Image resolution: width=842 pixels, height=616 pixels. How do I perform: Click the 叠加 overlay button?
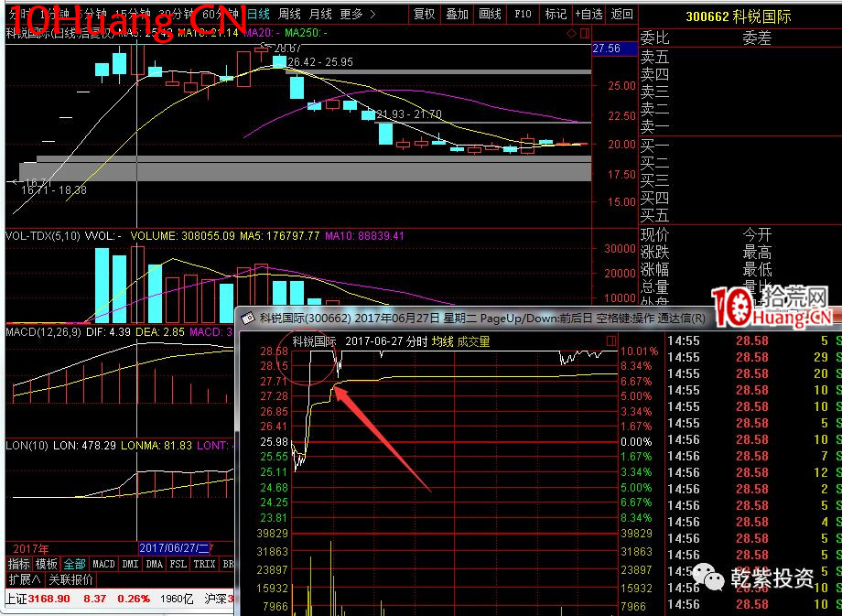[x=457, y=14]
